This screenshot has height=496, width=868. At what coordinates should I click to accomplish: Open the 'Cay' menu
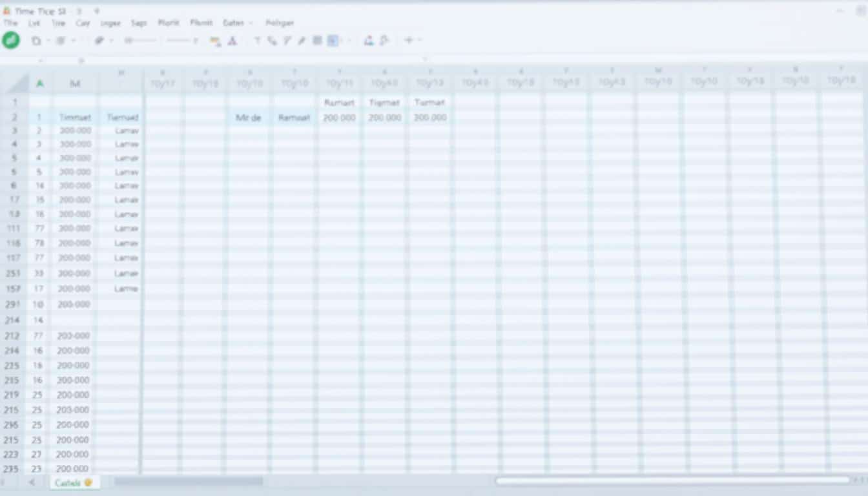tap(83, 23)
